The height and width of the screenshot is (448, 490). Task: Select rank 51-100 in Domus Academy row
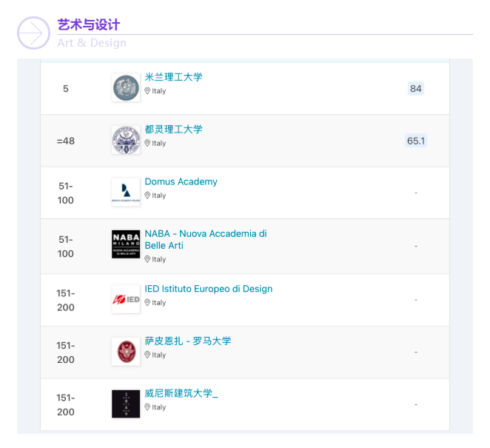[x=66, y=193]
